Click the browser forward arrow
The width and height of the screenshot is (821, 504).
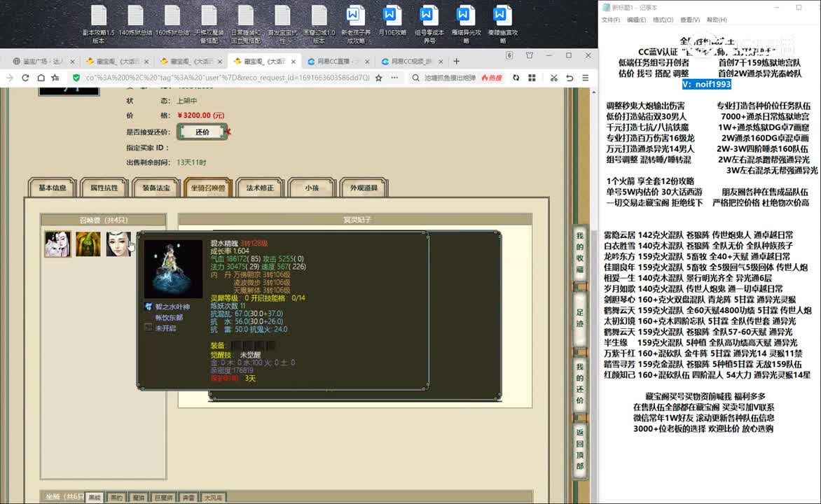tap(9, 78)
